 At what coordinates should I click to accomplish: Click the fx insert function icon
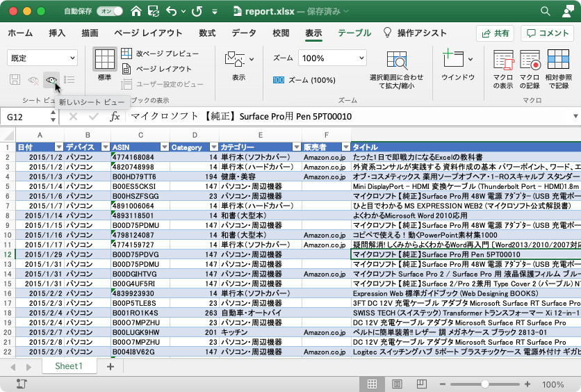[115, 117]
